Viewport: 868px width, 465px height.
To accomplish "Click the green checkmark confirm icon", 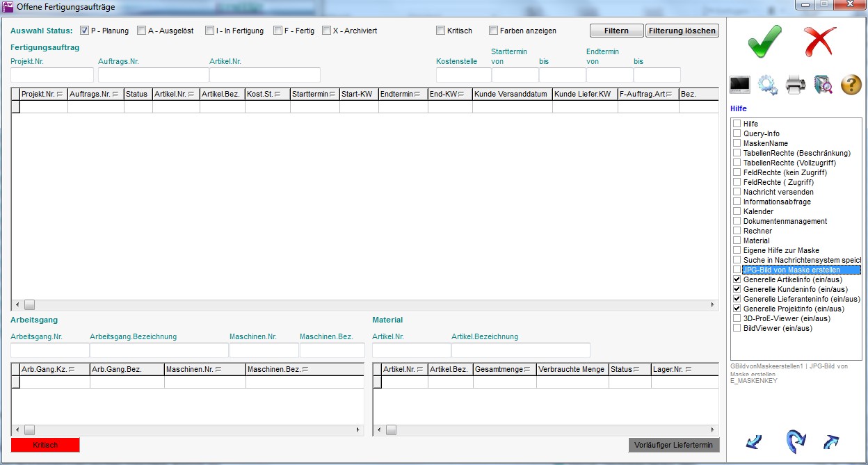I will click(x=765, y=42).
